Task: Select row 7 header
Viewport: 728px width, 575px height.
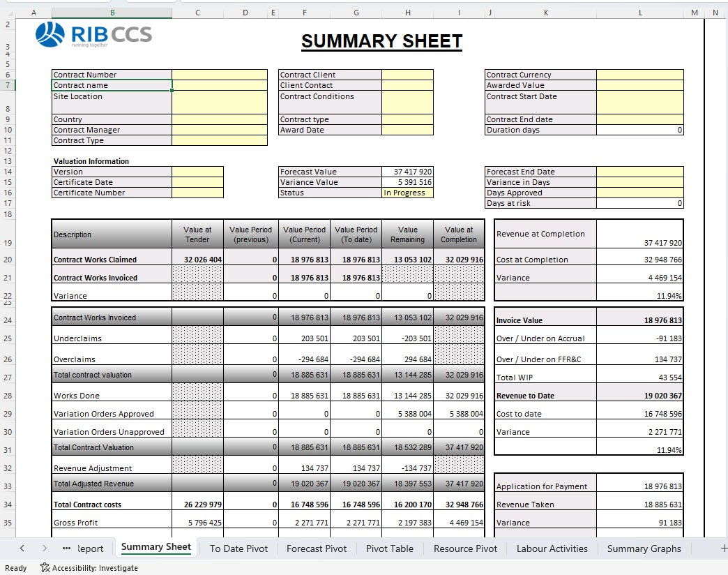Action: [x=8, y=85]
